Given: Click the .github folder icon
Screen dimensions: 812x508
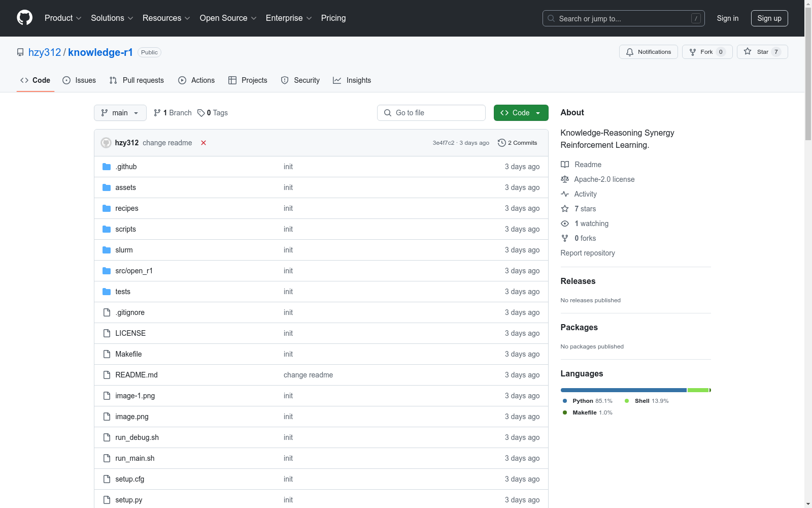Looking at the screenshot, I should [107, 167].
